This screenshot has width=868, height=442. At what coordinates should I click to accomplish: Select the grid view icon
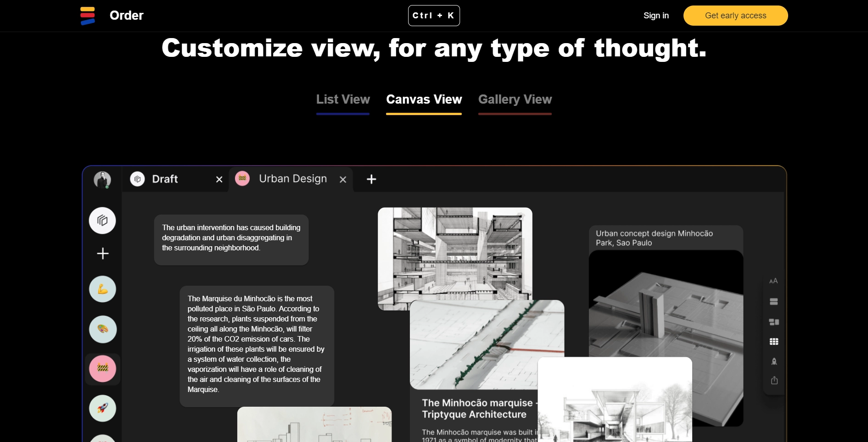pyautogui.click(x=774, y=341)
